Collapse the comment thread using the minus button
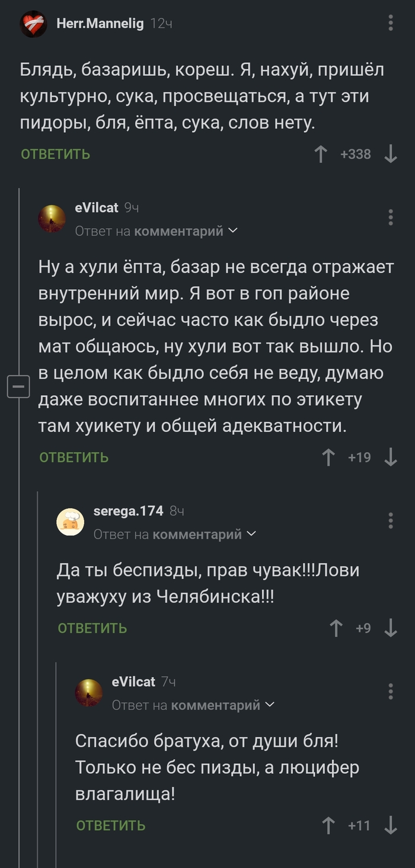 tap(19, 386)
